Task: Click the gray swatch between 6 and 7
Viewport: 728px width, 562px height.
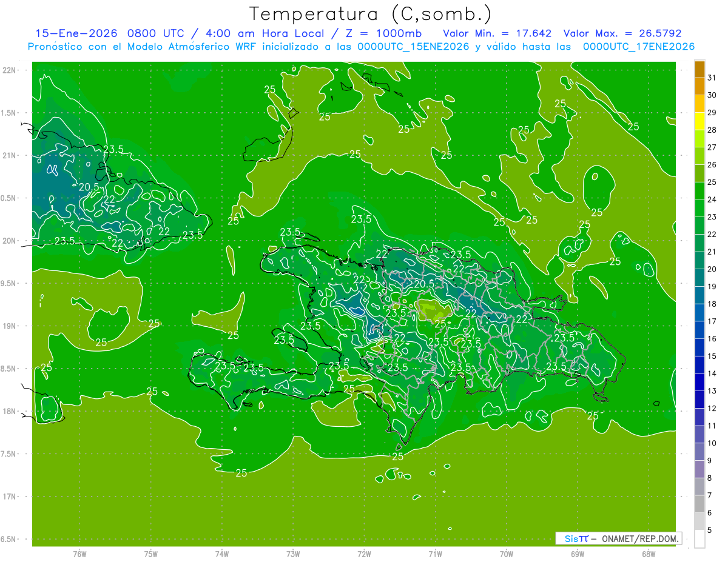Action: pos(699,504)
